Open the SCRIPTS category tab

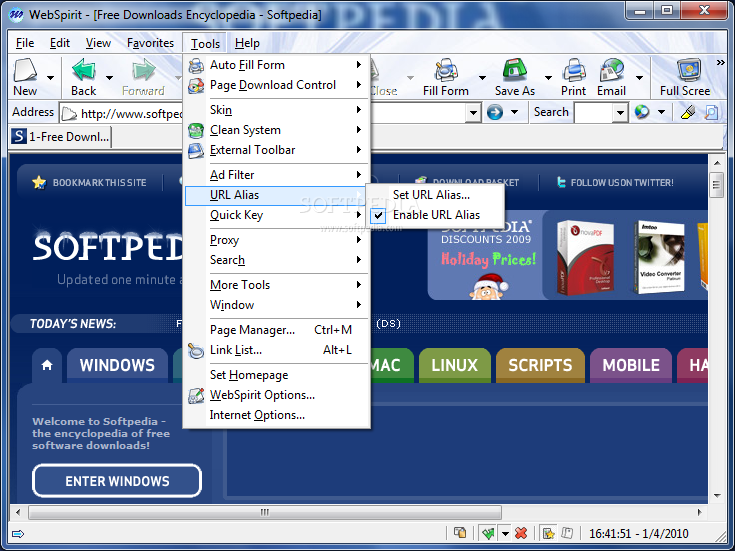[x=540, y=365]
